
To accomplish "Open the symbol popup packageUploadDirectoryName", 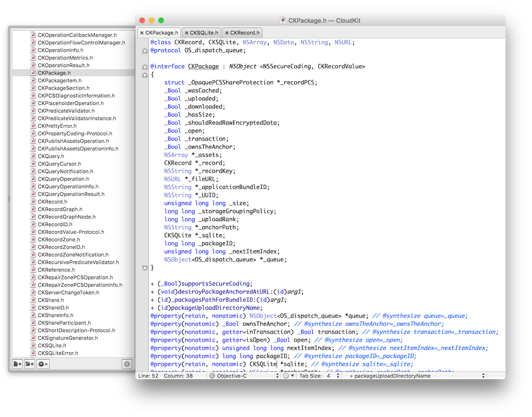I will pyautogui.click(x=417, y=376).
